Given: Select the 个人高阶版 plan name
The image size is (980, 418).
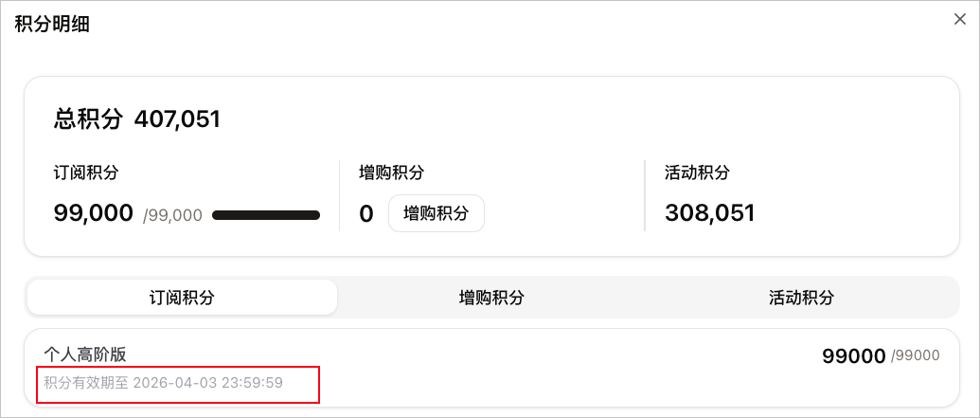Looking at the screenshot, I should click(x=85, y=354).
